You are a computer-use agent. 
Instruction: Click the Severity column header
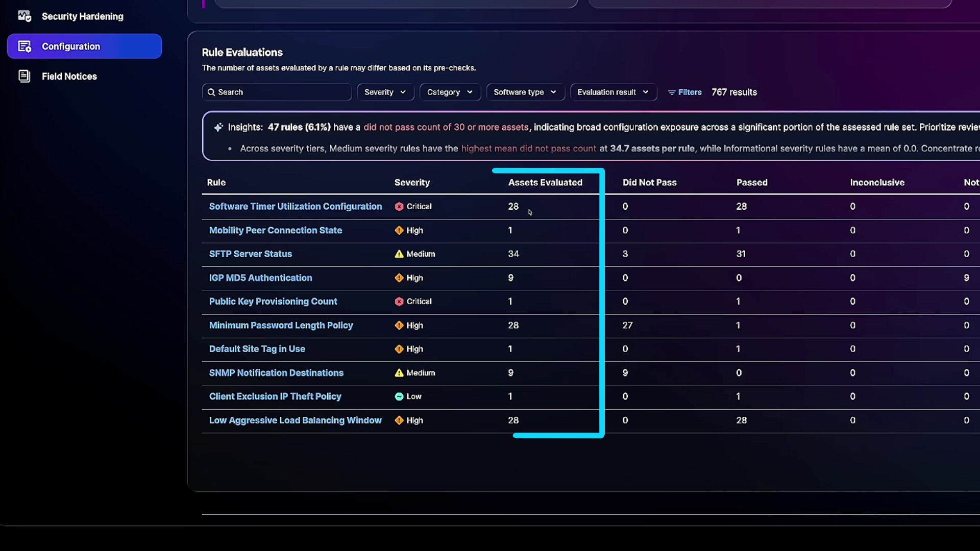(x=412, y=183)
